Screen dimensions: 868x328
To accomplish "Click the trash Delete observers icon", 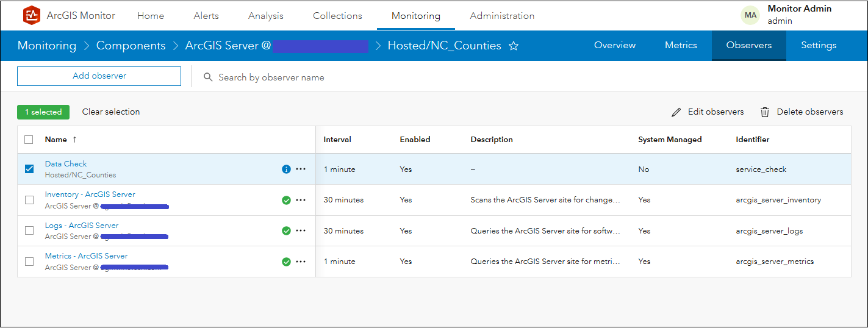I will tap(765, 112).
